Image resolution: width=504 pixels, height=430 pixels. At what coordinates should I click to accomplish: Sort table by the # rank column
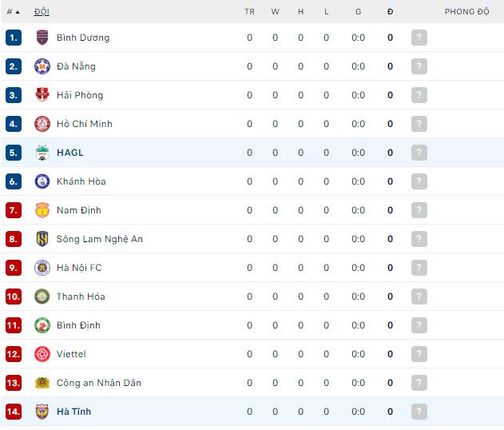click(x=12, y=12)
